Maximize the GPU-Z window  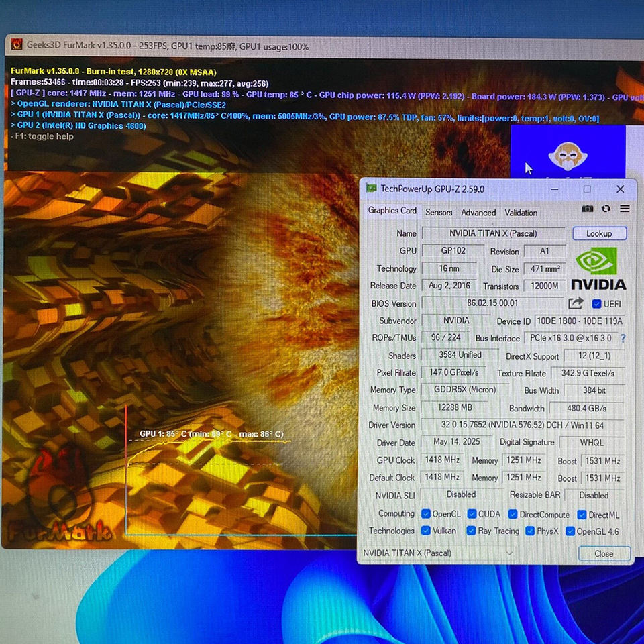coord(587,189)
